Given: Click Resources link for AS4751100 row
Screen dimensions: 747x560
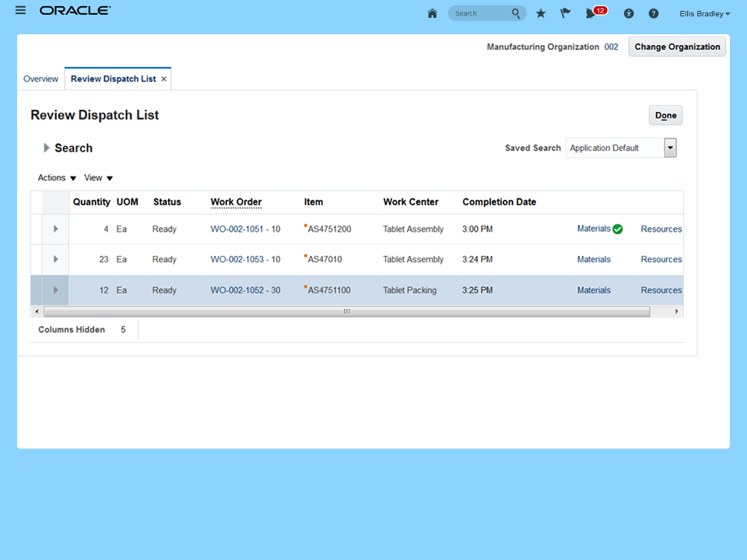Looking at the screenshot, I should 661,290.
